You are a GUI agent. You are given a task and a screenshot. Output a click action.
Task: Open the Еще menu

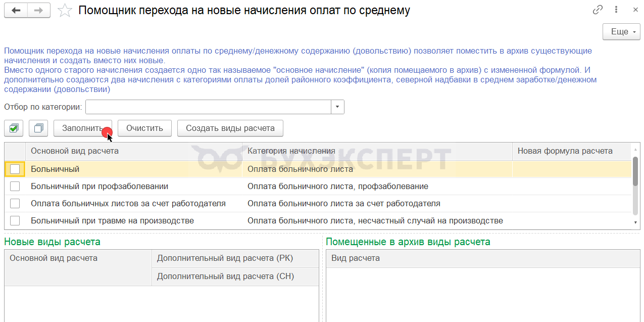click(x=621, y=31)
